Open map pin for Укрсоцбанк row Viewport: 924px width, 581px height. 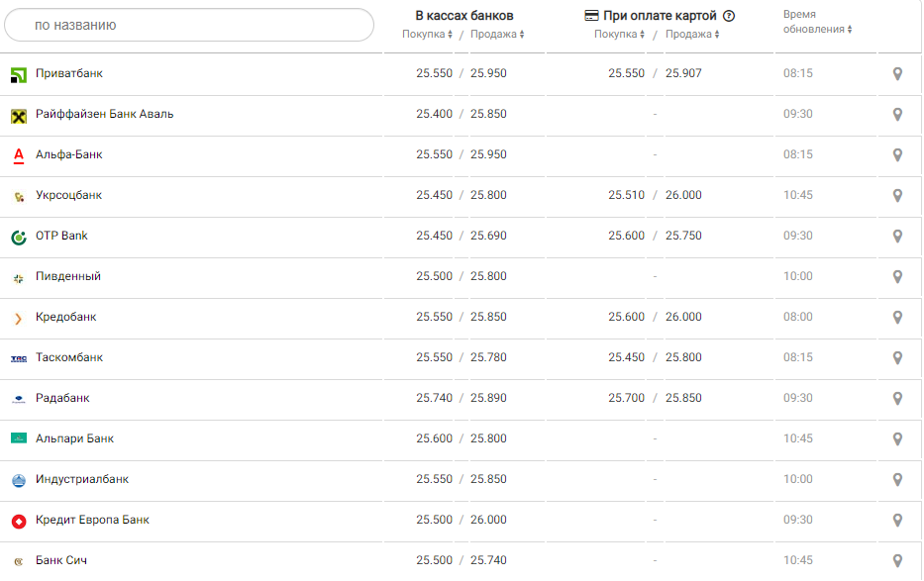(897, 196)
